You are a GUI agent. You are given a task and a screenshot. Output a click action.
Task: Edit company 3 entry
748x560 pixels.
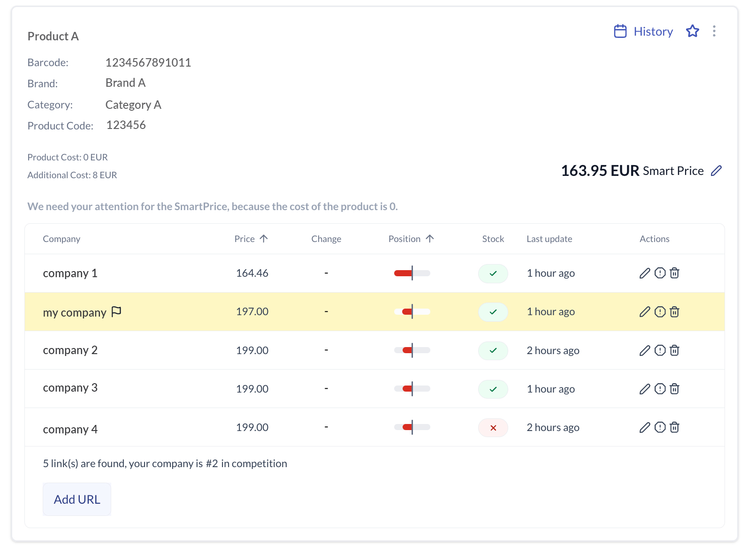645,389
